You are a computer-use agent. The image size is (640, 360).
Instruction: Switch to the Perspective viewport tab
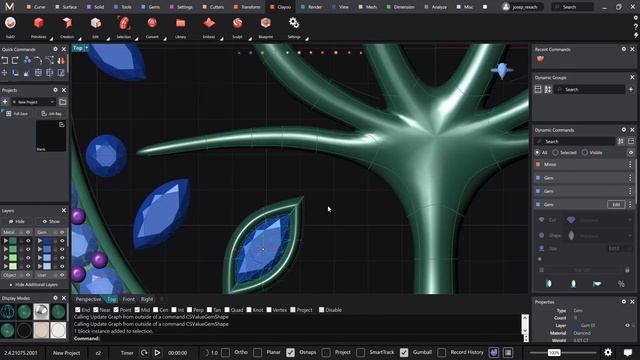(x=88, y=299)
